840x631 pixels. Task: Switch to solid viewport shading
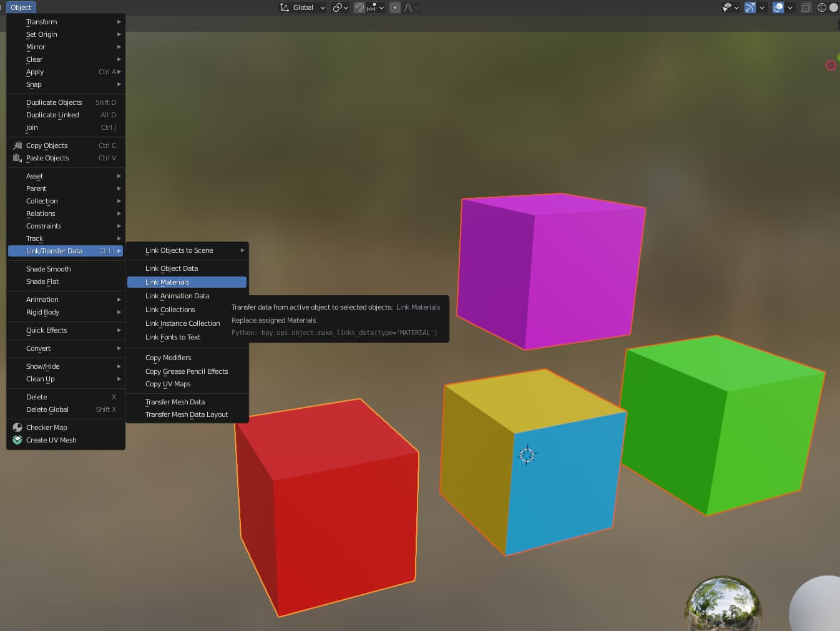[x=834, y=7]
